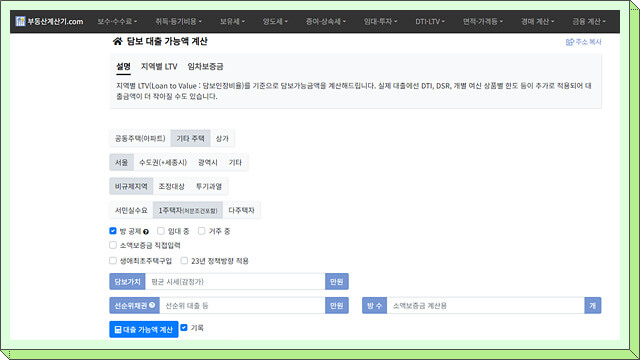Click the 대출 가능액 계산 button
This screenshot has width=640, height=360.
[x=144, y=329]
